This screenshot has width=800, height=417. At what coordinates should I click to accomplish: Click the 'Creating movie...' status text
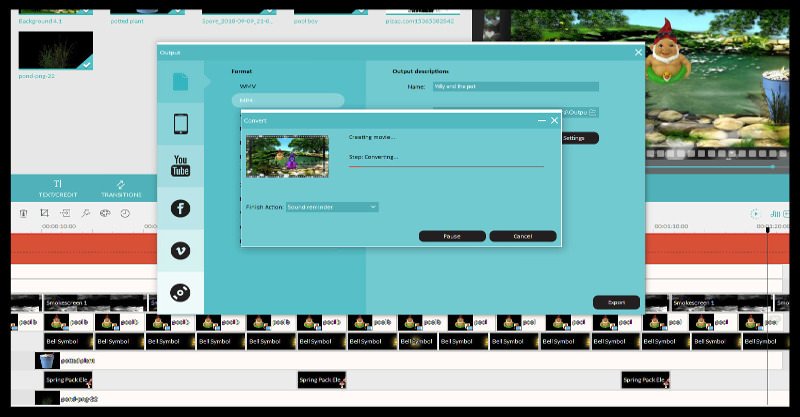pyautogui.click(x=372, y=137)
